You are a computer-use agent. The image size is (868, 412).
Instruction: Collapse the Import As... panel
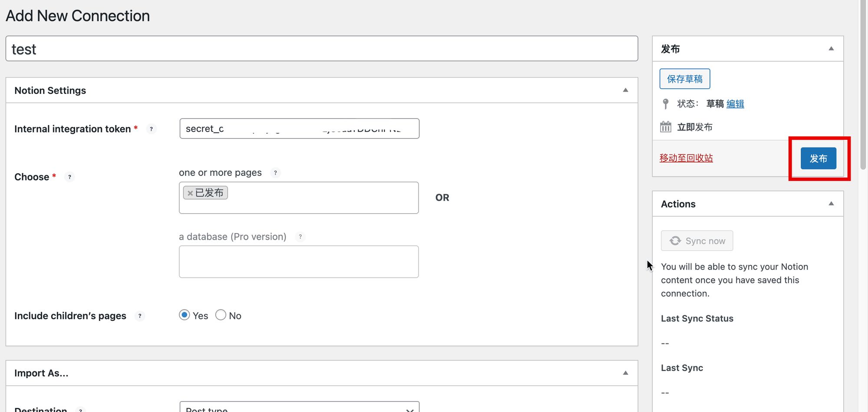click(x=625, y=373)
